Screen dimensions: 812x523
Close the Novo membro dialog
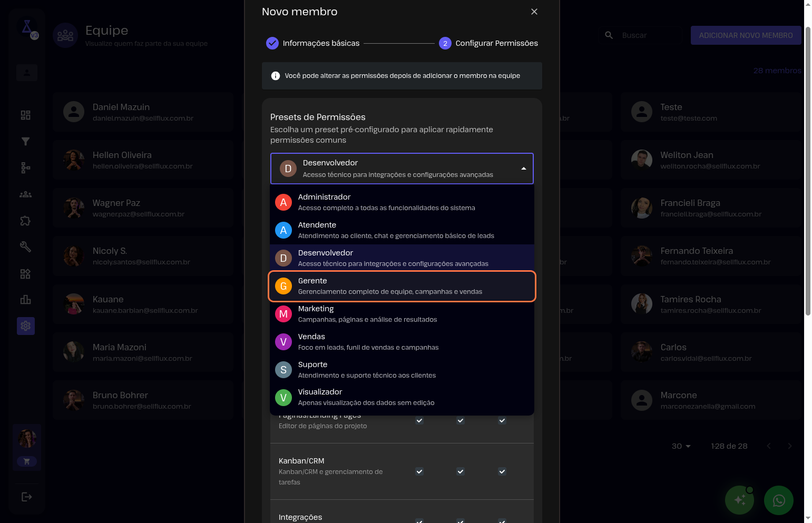tap(534, 12)
